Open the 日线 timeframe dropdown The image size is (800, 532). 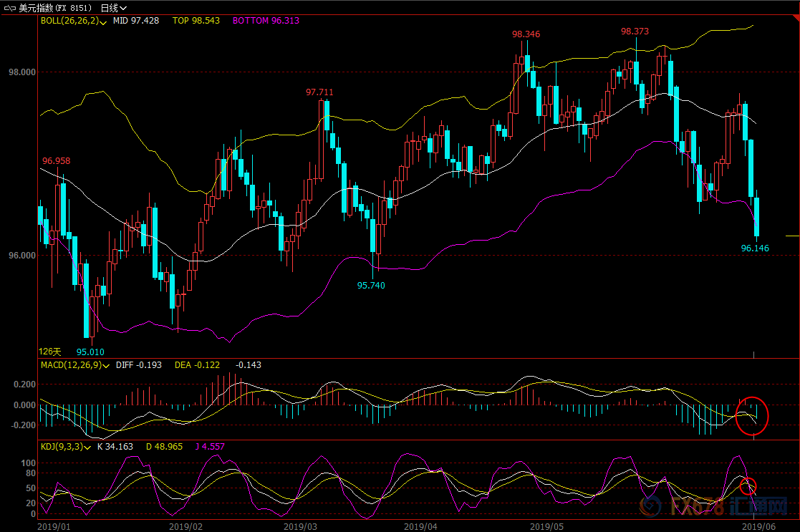click(x=110, y=8)
